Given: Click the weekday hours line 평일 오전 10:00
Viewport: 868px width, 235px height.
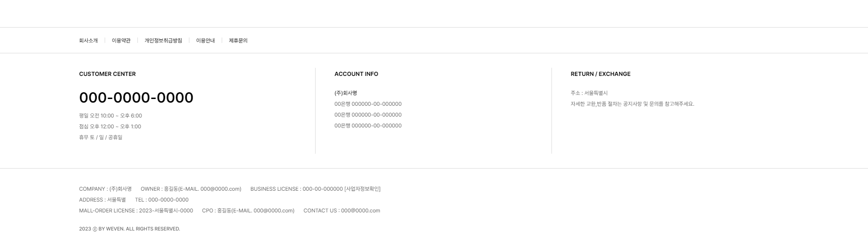Looking at the screenshot, I should 110,116.
